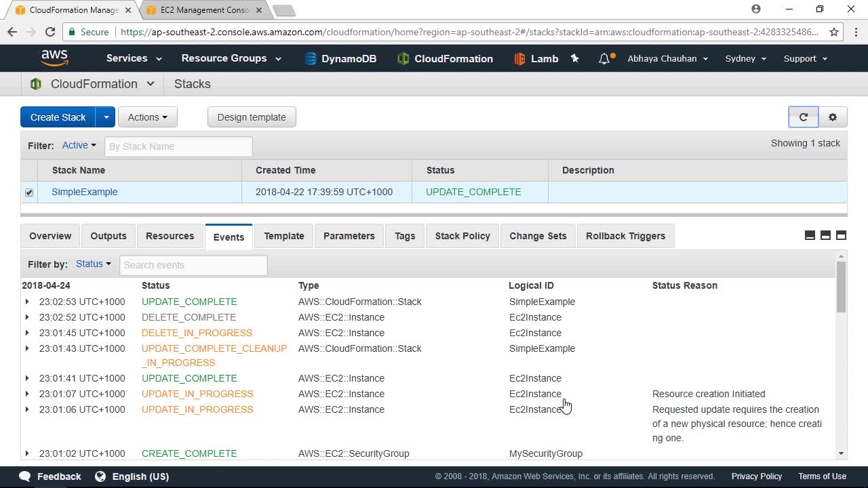
Task: Open the Actions dropdown
Action: click(148, 117)
